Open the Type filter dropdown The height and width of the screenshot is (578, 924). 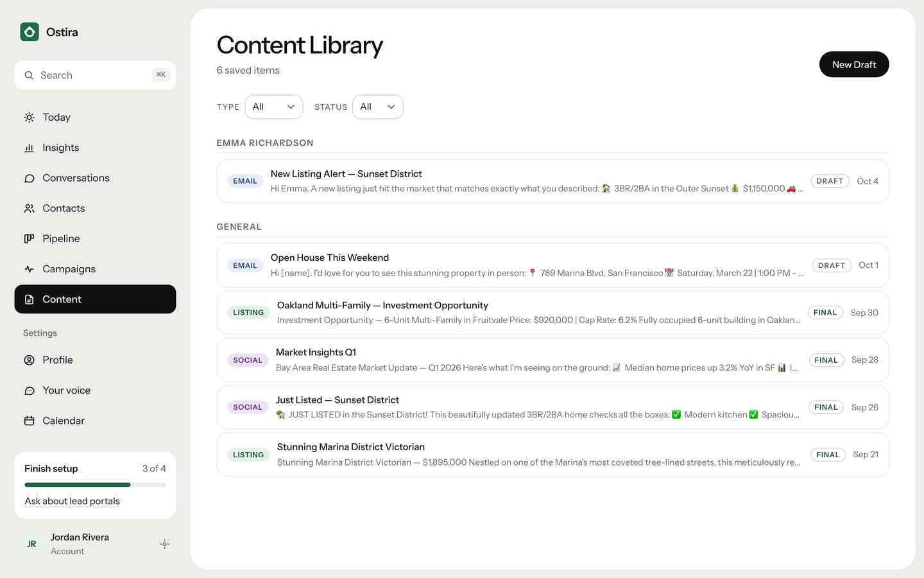pos(273,107)
